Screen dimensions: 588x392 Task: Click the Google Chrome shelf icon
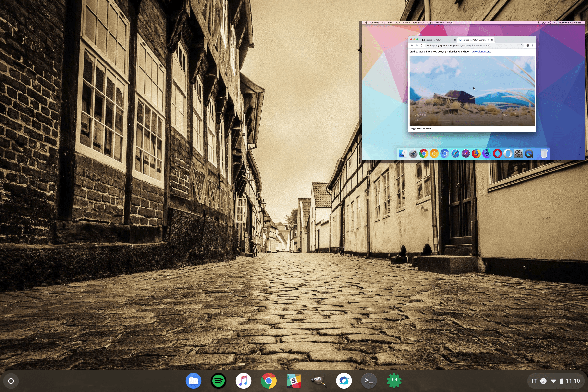coord(269,381)
